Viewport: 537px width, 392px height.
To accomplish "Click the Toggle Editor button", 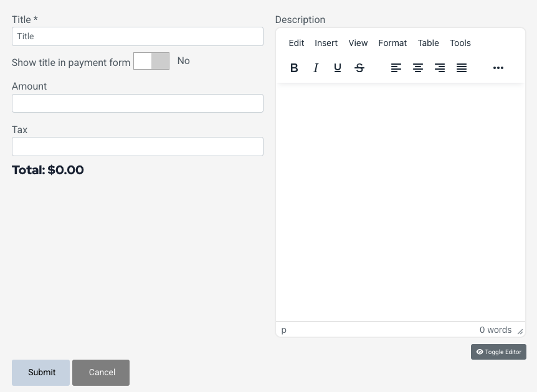I will click(x=498, y=352).
